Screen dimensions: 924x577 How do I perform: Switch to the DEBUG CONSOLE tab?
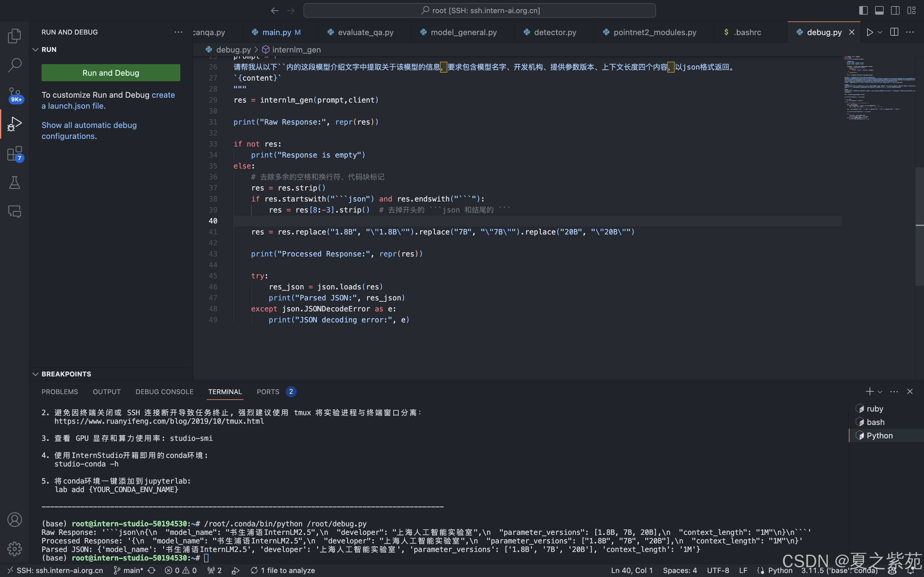click(164, 391)
